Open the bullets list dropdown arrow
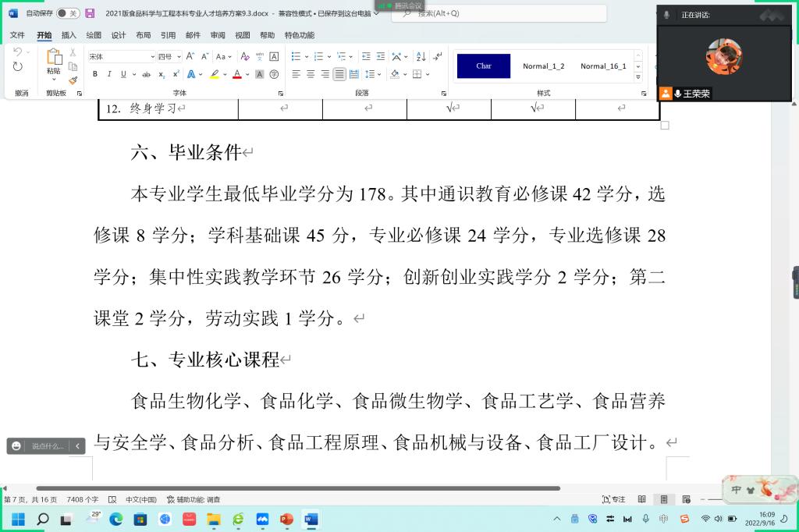 click(x=306, y=57)
